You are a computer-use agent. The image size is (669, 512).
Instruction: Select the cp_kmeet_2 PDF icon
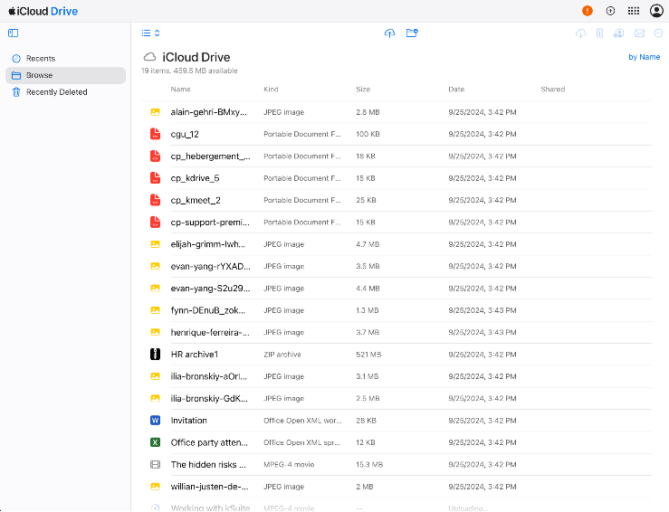point(155,200)
